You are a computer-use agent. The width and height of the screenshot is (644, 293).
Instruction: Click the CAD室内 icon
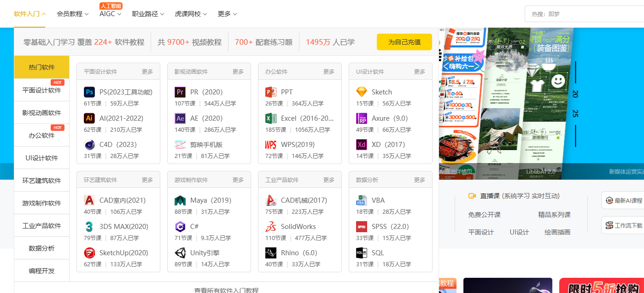(x=89, y=200)
